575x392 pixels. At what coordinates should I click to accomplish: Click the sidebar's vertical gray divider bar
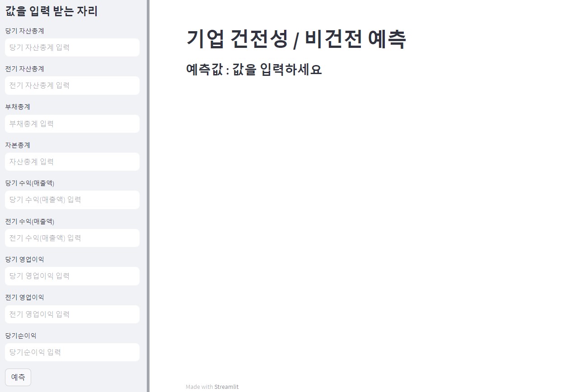pyautogui.click(x=148, y=196)
